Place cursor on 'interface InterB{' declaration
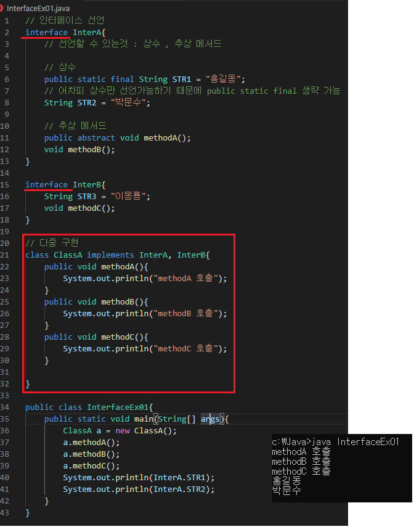 pyautogui.click(x=65, y=184)
